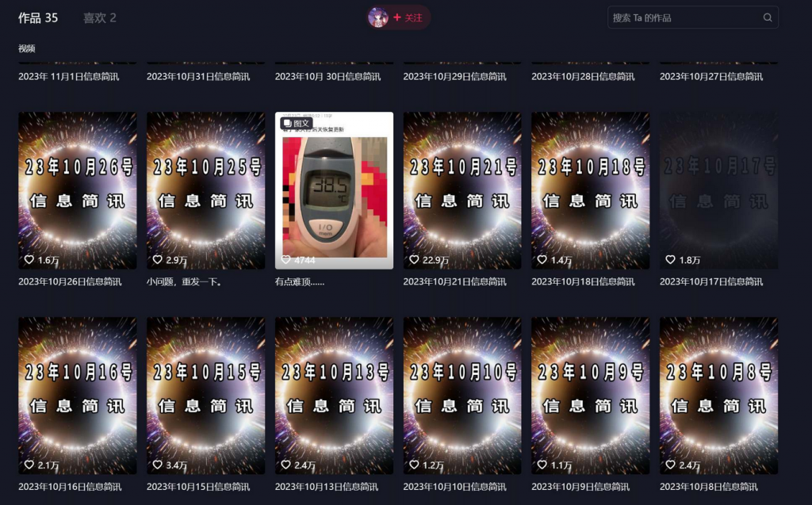The height and width of the screenshot is (505, 812).
Task: Open the 小问题，重发一下。 title link
Action: (184, 281)
